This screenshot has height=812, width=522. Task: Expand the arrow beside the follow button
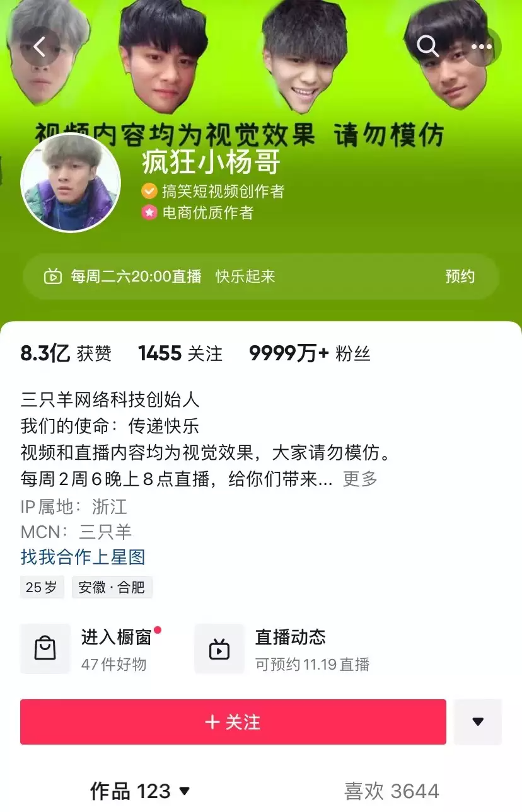tap(478, 722)
